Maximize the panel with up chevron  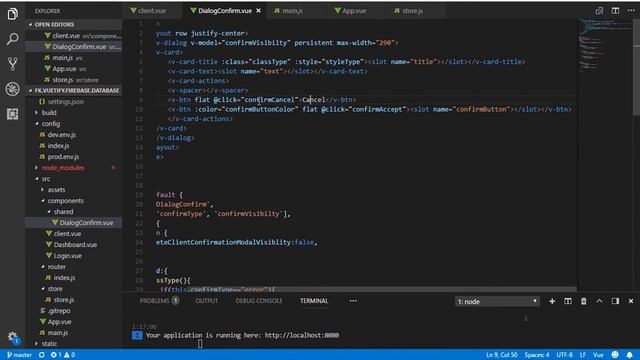(x=599, y=301)
